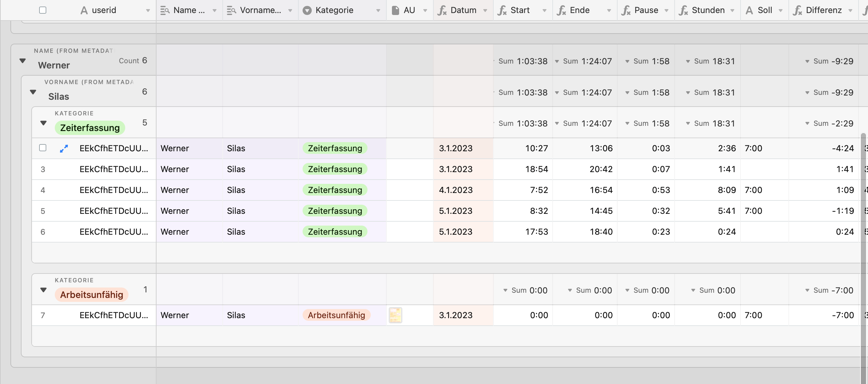
Task: Open the AU attachment thumbnail in row 7
Action: coord(395,315)
